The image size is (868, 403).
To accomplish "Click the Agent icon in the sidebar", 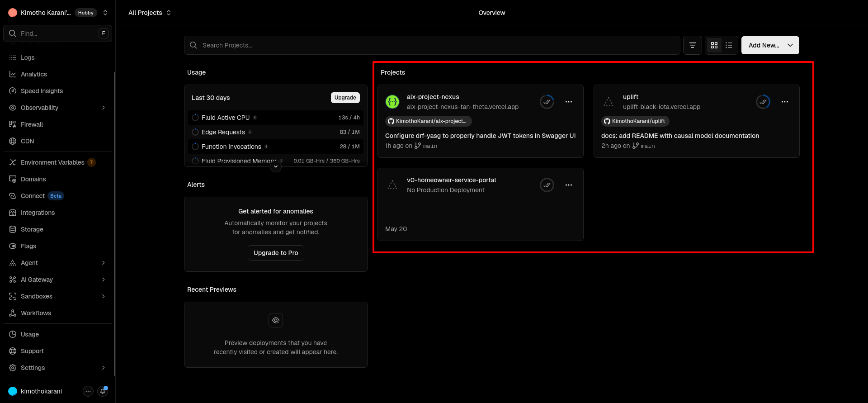I will click(x=13, y=263).
